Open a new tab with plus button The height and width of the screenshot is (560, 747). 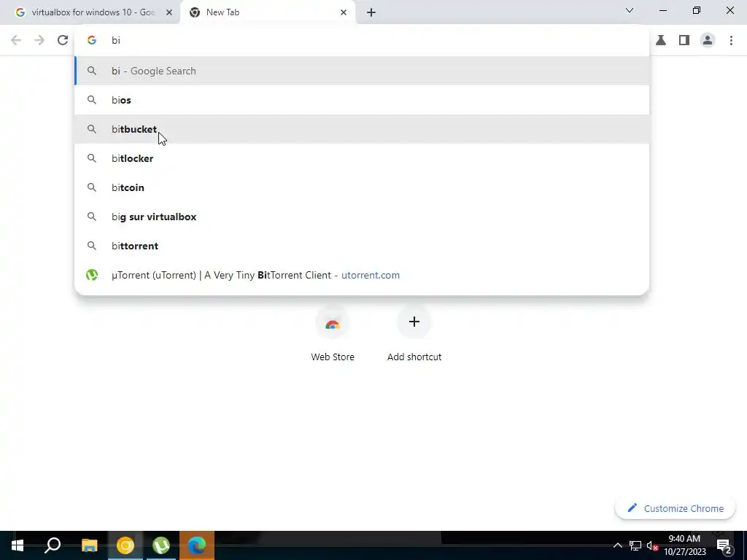click(371, 12)
